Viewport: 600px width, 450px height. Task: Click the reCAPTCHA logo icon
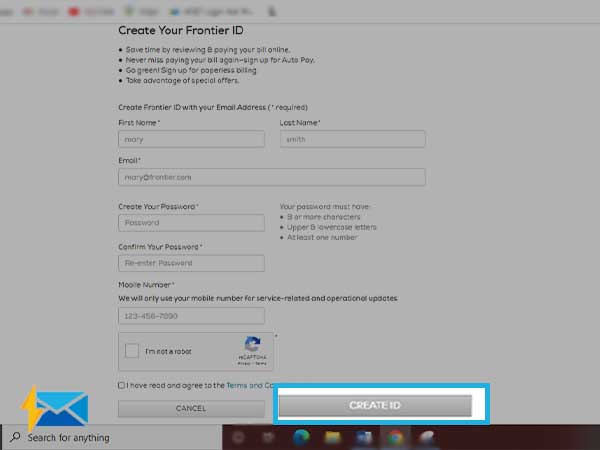[253, 344]
